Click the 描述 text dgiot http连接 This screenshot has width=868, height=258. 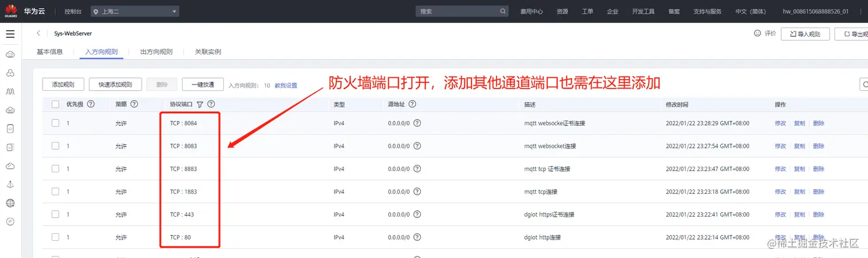pos(542,237)
